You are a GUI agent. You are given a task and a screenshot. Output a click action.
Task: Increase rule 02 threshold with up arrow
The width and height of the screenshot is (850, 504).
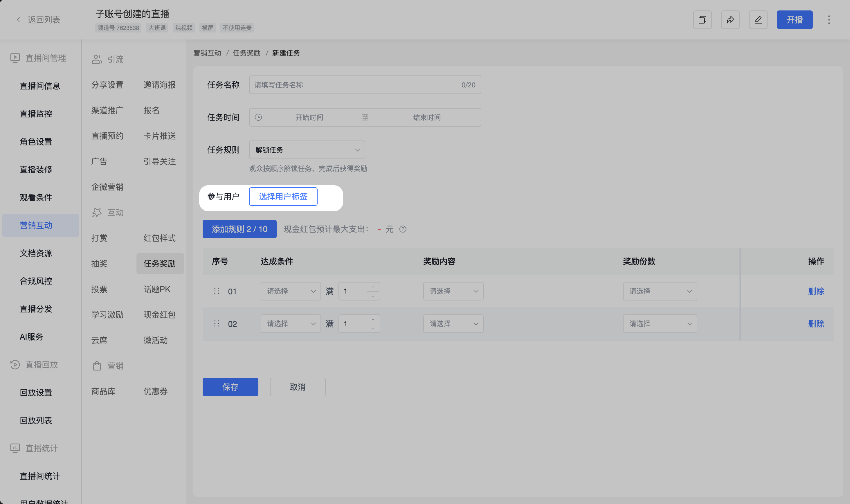point(373,320)
